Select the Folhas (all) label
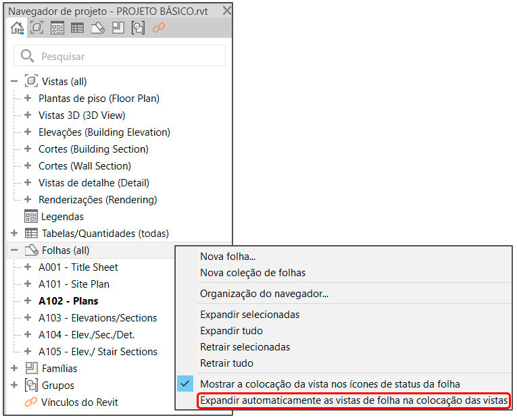The width and height of the screenshot is (517, 420). (66, 251)
